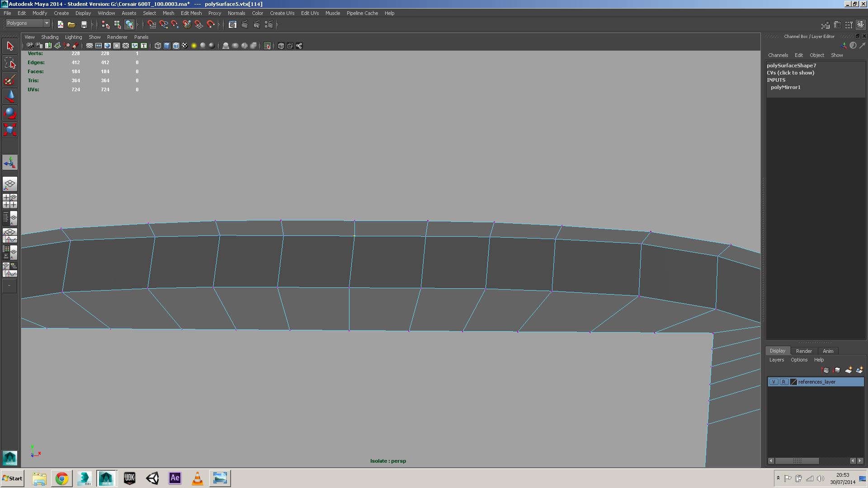Click the select camera panel icon
The image size is (868, 488).
coord(30,46)
